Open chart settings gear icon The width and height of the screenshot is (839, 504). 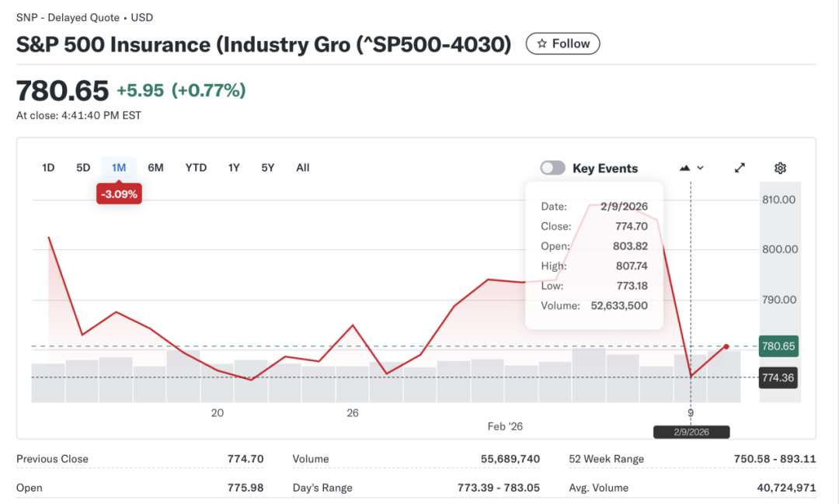pyautogui.click(x=780, y=169)
